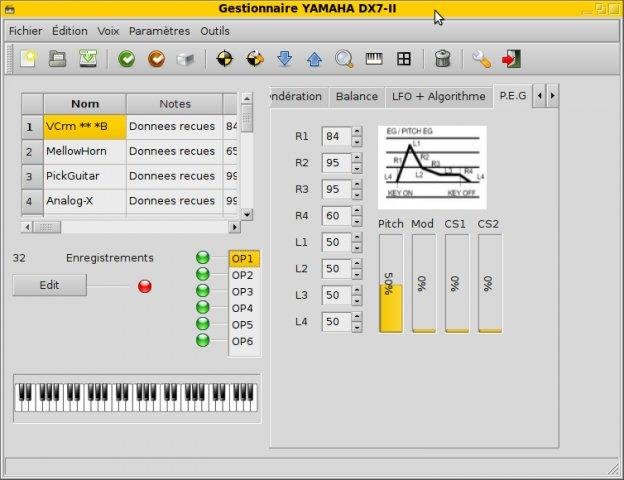Click the R1 value input field
624x480 pixels.
click(x=337, y=137)
